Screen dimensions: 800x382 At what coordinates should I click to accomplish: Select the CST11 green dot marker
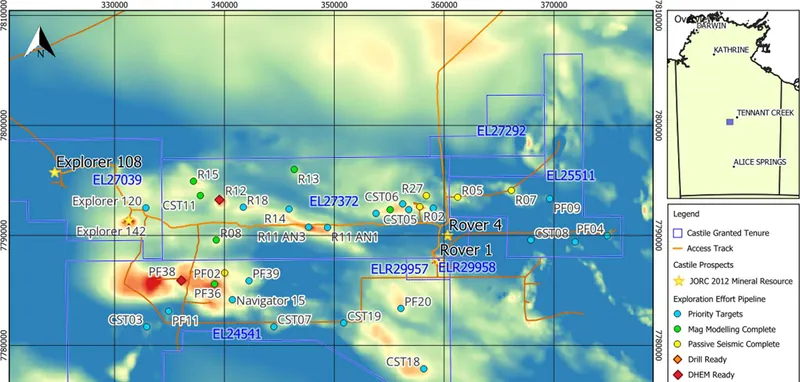[200, 195]
